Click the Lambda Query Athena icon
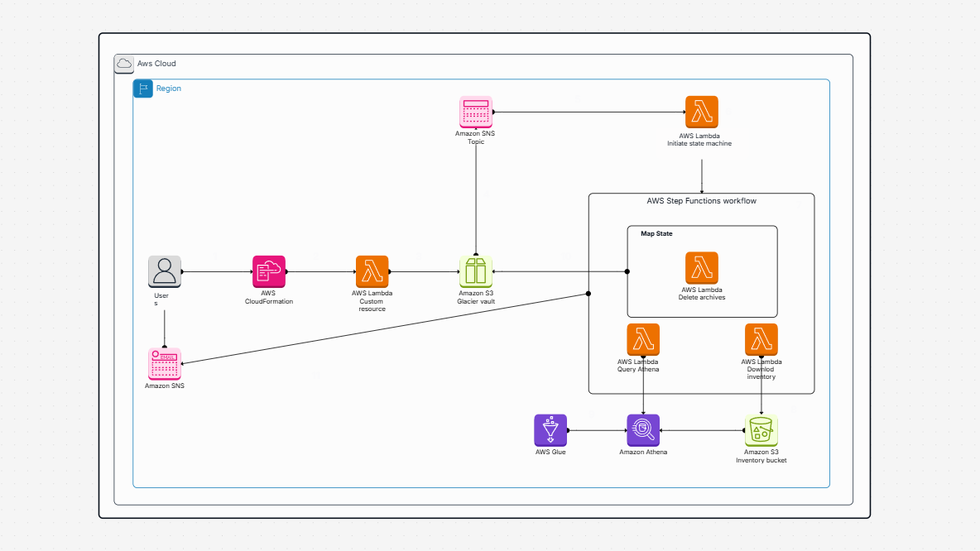Viewport: 980px width, 551px height. coord(643,340)
